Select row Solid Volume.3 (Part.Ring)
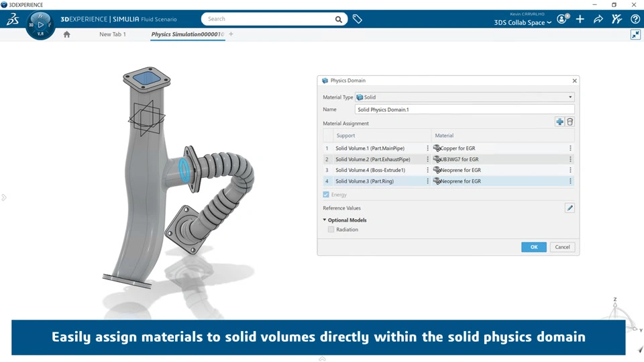The height and width of the screenshot is (362, 644). pos(449,181)
